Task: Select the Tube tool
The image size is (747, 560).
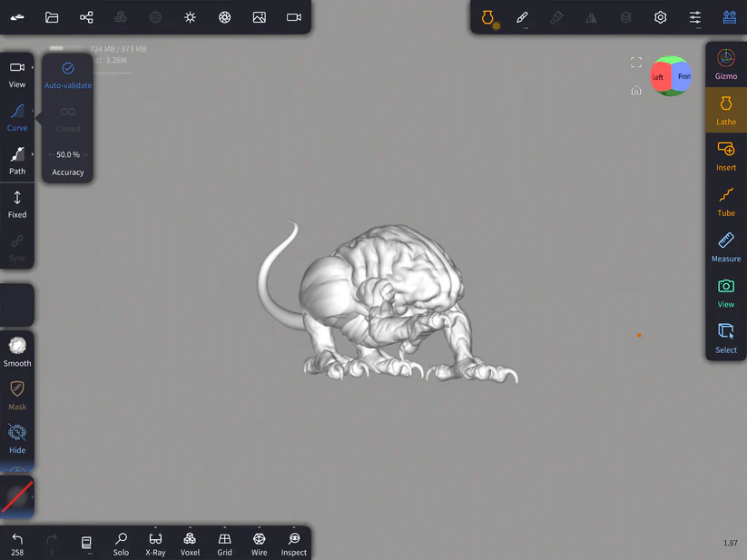Action: pos(726,201)
